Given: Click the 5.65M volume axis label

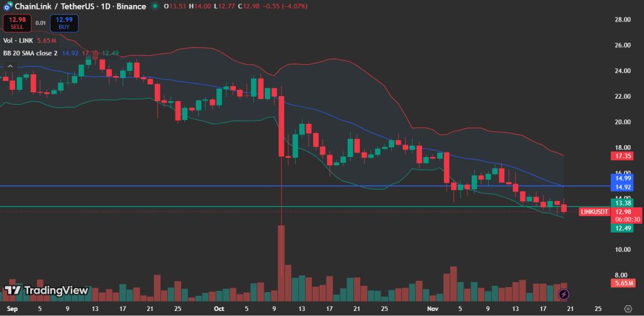Looking at the screenshot, I should click(x=622, y=283).
